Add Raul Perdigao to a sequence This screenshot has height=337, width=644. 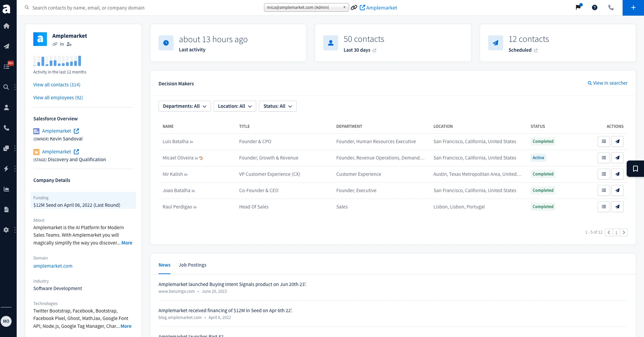617,207
